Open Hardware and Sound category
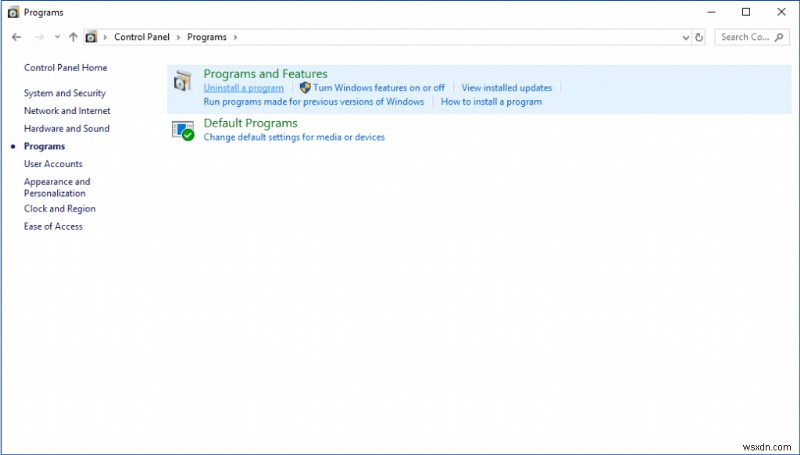Viewport: 800px width, 455px height. (66, 129)
